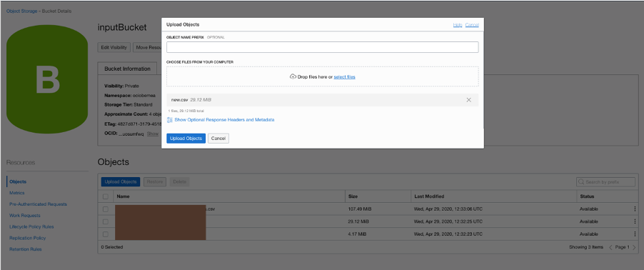Open Pre-Authenticated Requests in sidebar
Image resolution: width=644 pixels, height=270 pixels.
point(38,204)
